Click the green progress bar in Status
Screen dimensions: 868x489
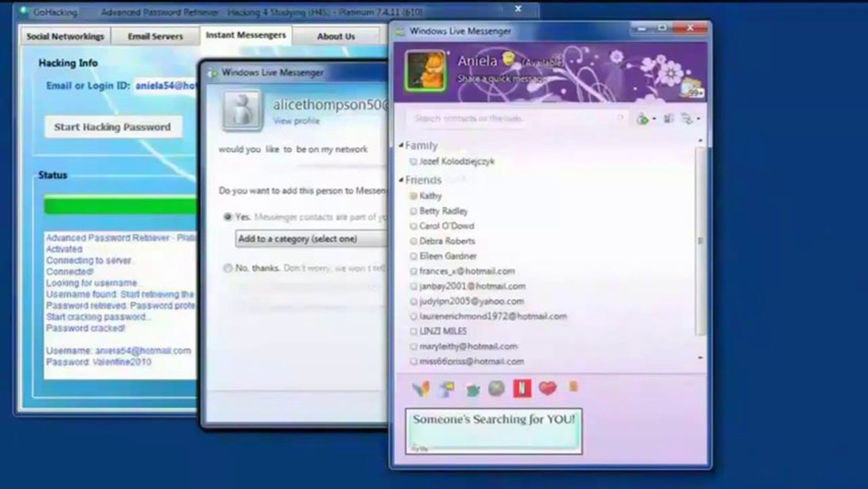pos(120,205)
